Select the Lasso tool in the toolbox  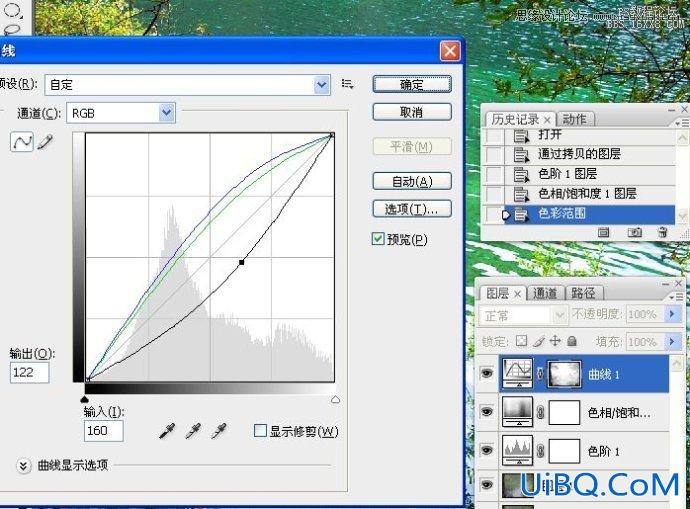click(x=12, y=29)
